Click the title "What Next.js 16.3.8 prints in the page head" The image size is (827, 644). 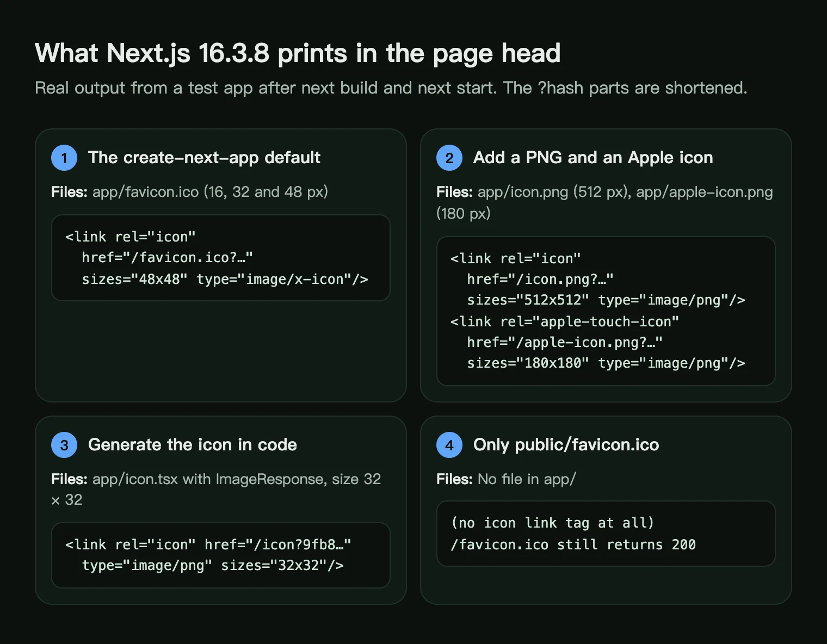298,54
